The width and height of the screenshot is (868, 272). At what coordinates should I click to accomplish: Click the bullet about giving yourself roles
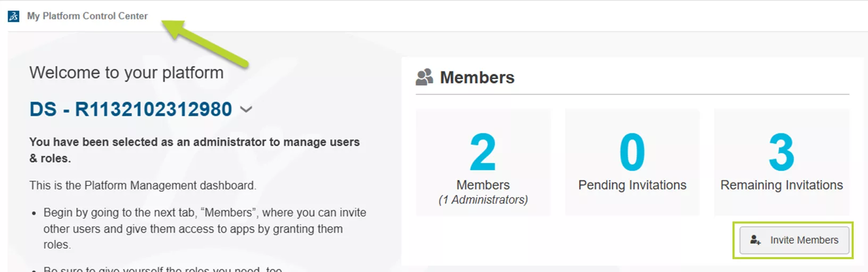click(x=162, y=268)
